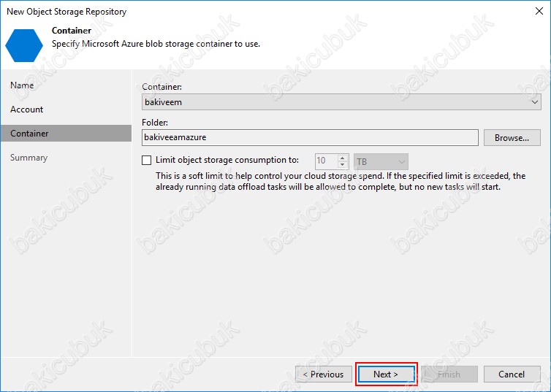
Task: Enable Limit object storage consumption checkbox
Action: [x=147, y=161]
